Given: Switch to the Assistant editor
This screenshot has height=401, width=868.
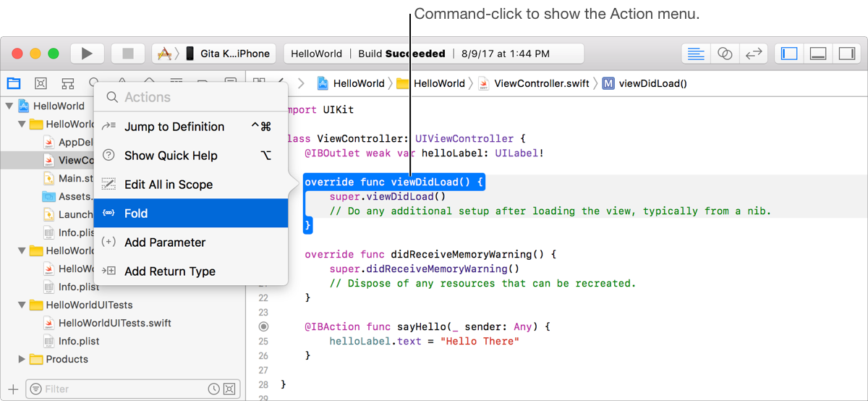Looking at the screenshot, I should pos(725,54).
